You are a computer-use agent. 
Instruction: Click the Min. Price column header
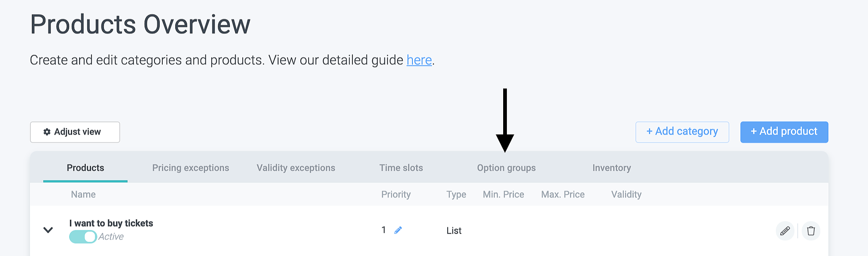click(x=503, y=194)
